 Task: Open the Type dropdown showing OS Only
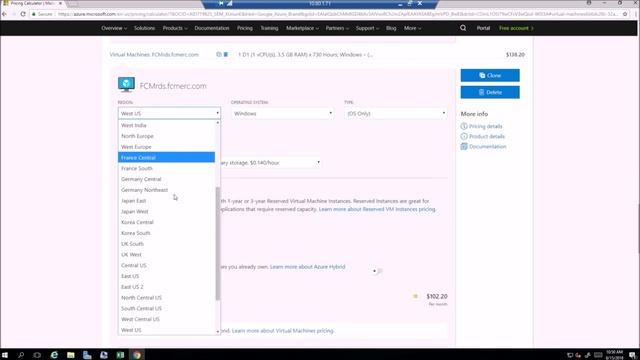pyautogui.click(x=396, y=113)
